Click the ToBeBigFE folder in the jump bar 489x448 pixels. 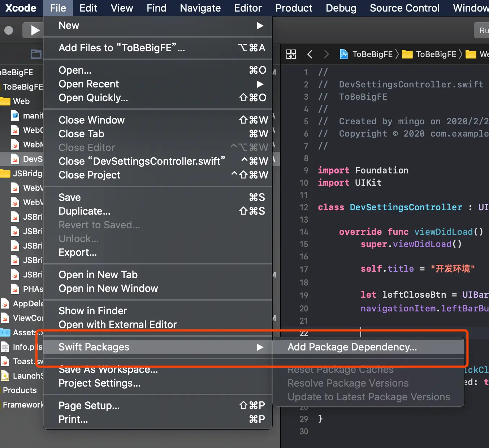(x=430, y=54)
